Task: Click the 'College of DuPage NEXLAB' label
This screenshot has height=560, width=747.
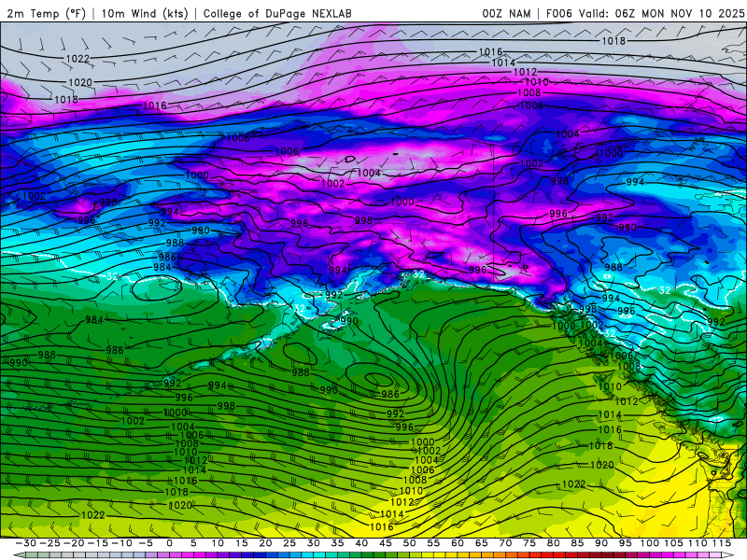Action: (x=277, y=13)
